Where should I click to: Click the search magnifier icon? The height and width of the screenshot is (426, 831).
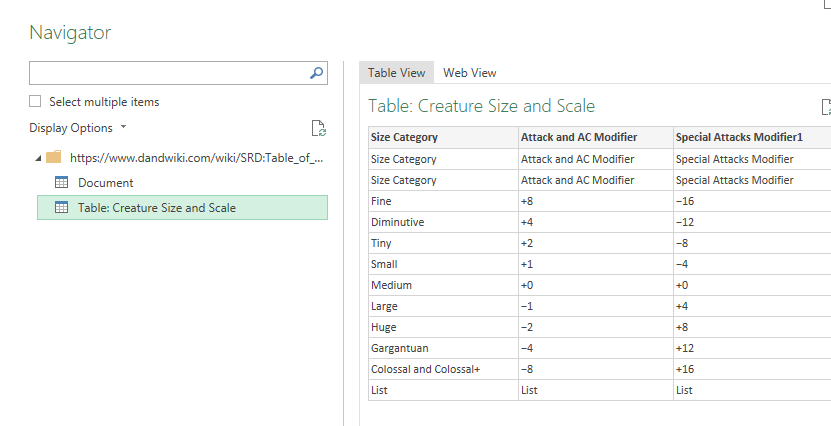coord(317,73)
